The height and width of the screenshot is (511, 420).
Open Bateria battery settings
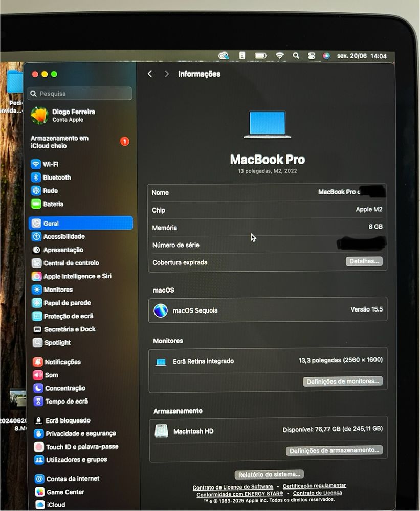coord(47,204)
